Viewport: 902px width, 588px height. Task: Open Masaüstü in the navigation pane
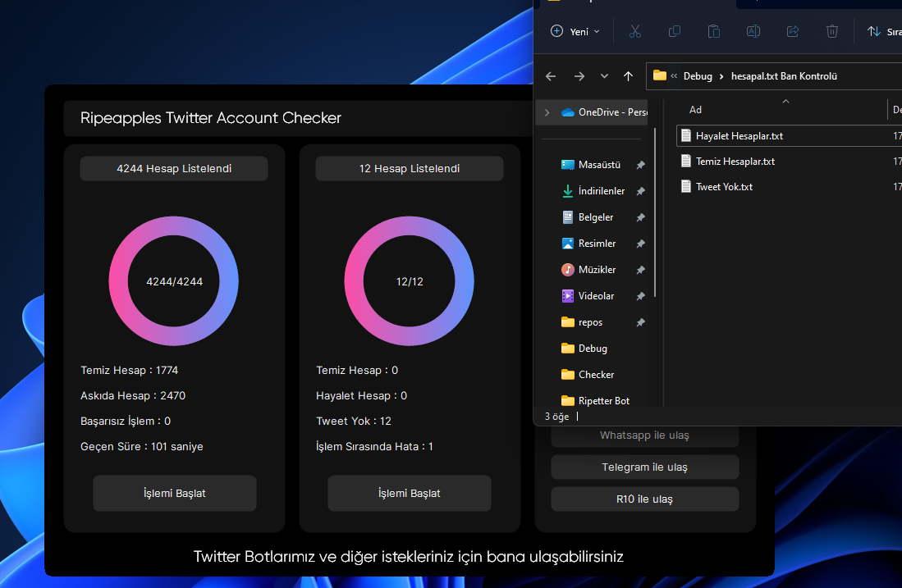click(x=591, y=165)
